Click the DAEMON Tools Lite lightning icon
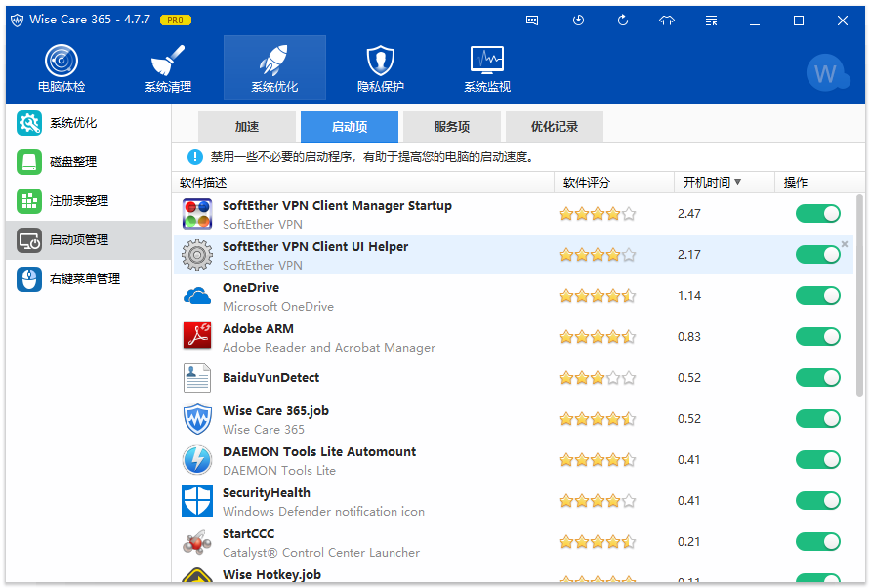Viewport: 871px width, 588px height. click(x=197, y=460)
